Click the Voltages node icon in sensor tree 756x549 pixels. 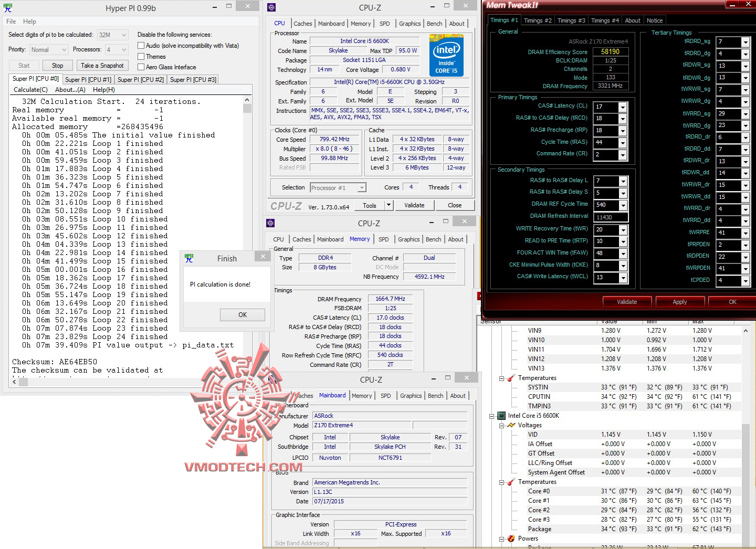point(511,425)
